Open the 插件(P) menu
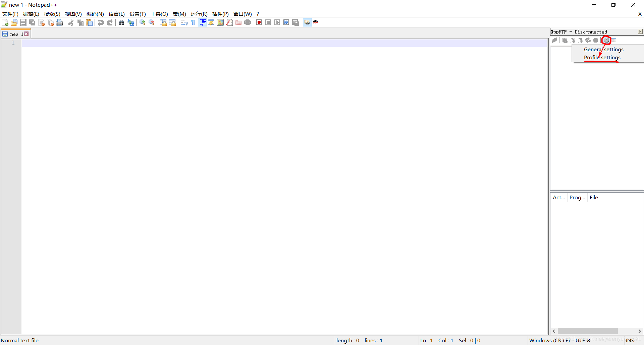This screenshot has height=345, width=644. [x=220, y=14]
